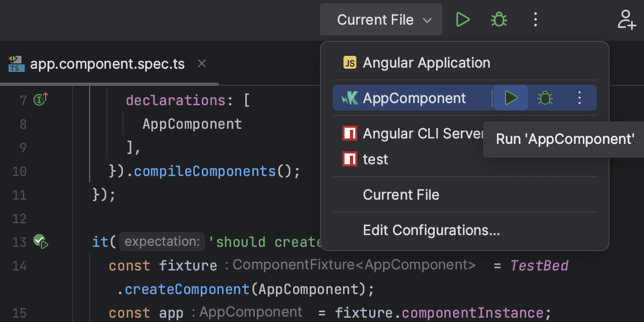This screenshot has height=322, width=644.
Task: Close the app.component.spec.ts tab
Action: (x=202, y=64)
